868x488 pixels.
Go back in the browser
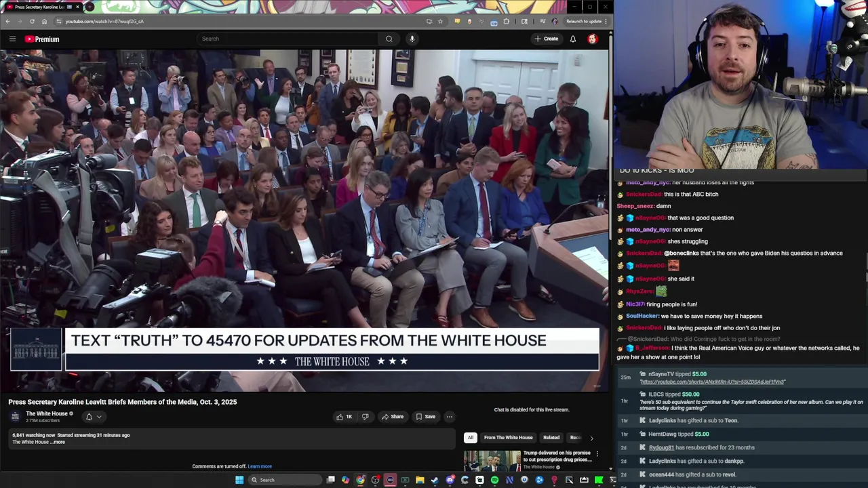tap(7, 21)
